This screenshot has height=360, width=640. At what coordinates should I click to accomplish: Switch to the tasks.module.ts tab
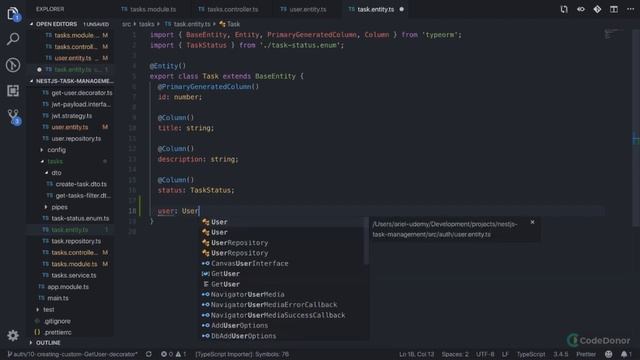(x=149, y=9)
